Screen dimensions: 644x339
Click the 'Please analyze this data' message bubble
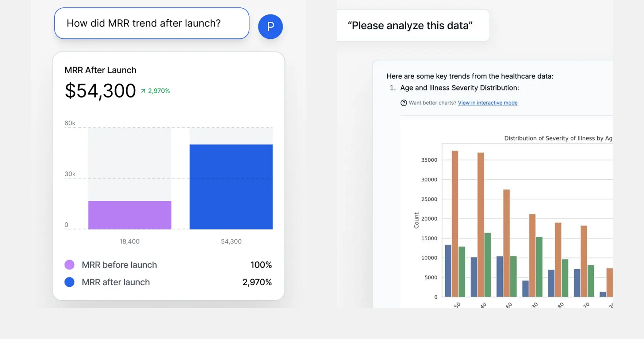point(413,25)
